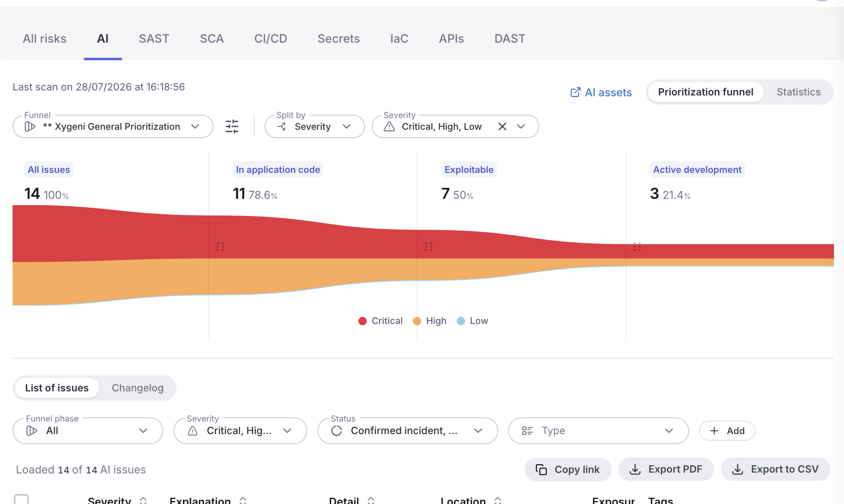Screen dimensions: 844x504
Task: Tick the select-all issues checkbox
Action: 21,499
